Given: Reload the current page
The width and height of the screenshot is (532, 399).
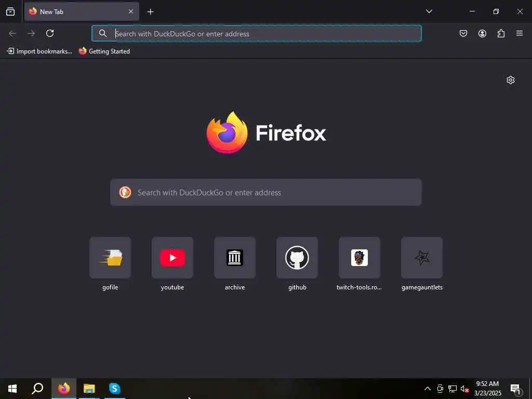Looking at the screenshot, I should coord(50,33).
